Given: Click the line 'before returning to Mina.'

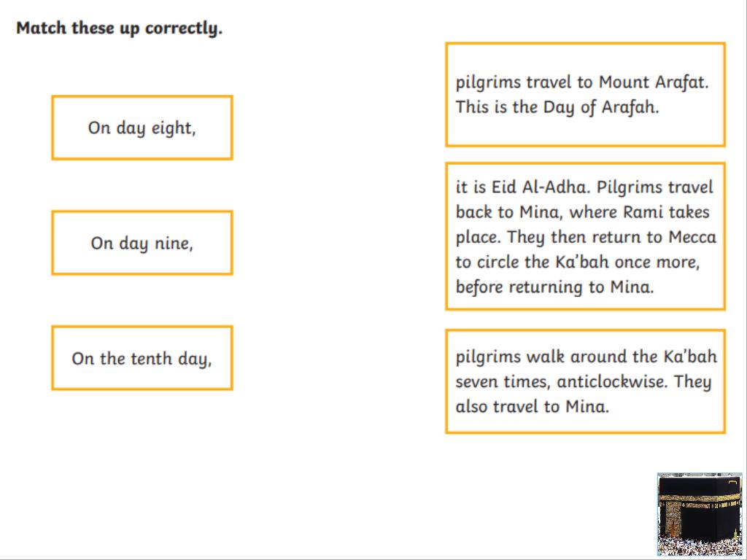Looking at the screenshot, I should 554,287.
